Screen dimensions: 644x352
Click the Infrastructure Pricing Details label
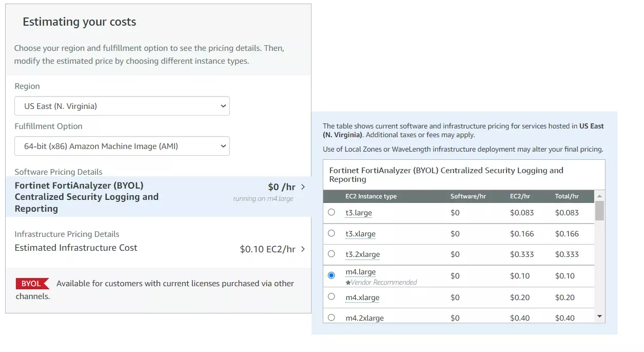(67, 234)
